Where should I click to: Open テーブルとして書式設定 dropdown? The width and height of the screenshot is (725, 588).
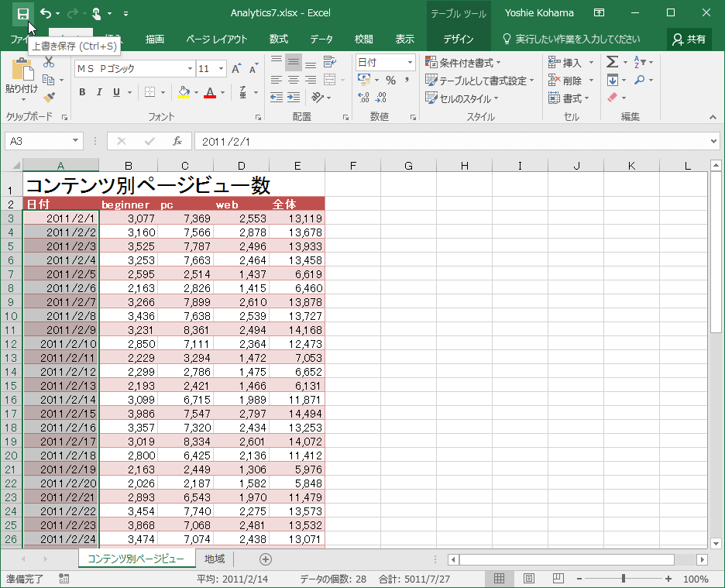click(x=480, y=81)
